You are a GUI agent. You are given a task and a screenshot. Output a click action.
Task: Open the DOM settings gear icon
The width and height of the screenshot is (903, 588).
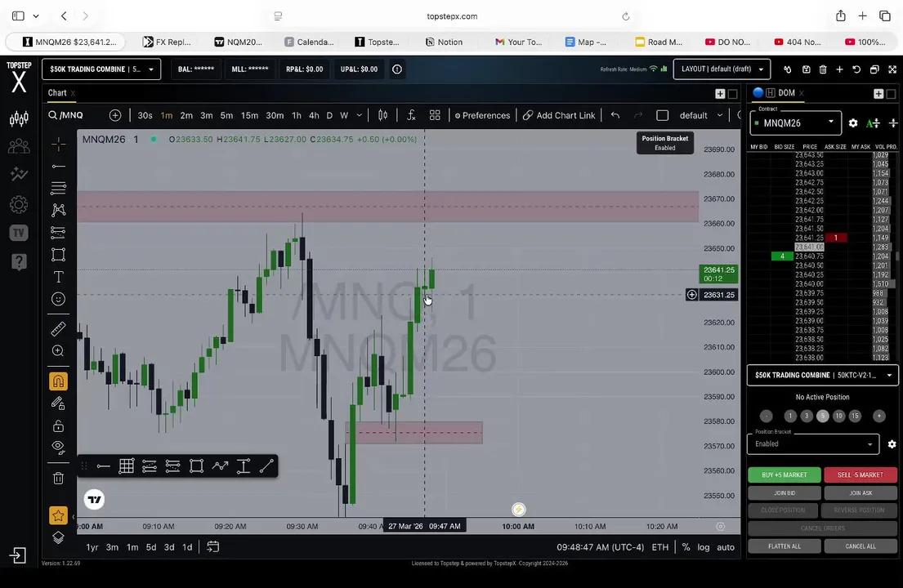853,123
